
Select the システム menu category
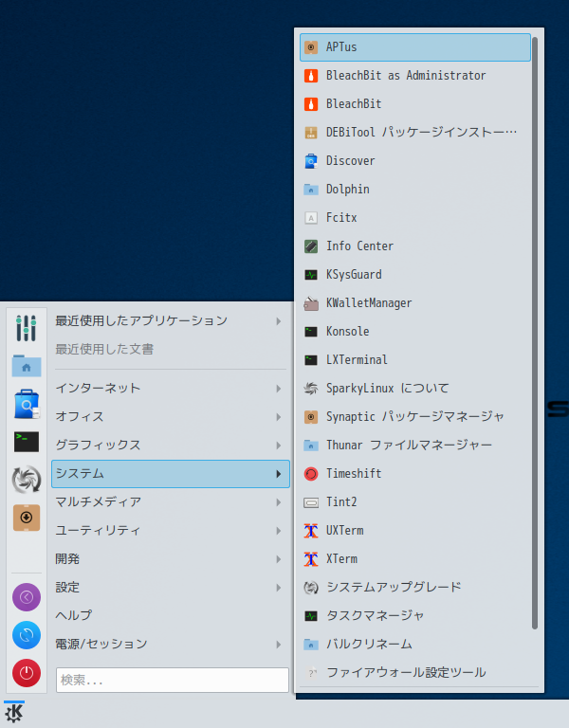pyautogui.click(x=171, y=474)
